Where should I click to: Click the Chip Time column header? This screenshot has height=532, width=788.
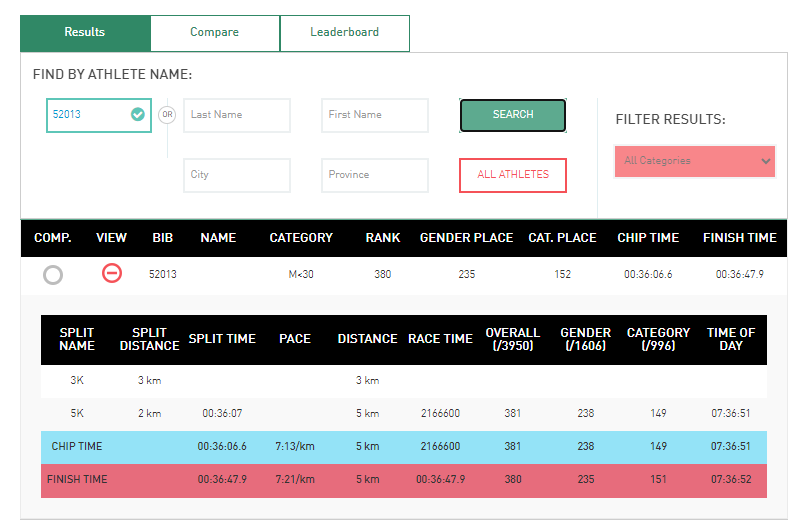647,238
